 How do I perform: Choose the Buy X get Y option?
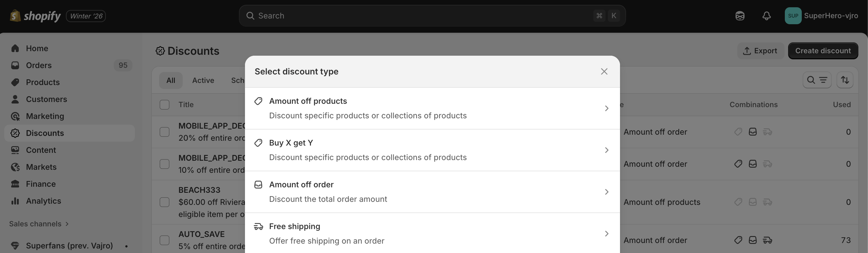pyautogui.click(x=432, y=150)
